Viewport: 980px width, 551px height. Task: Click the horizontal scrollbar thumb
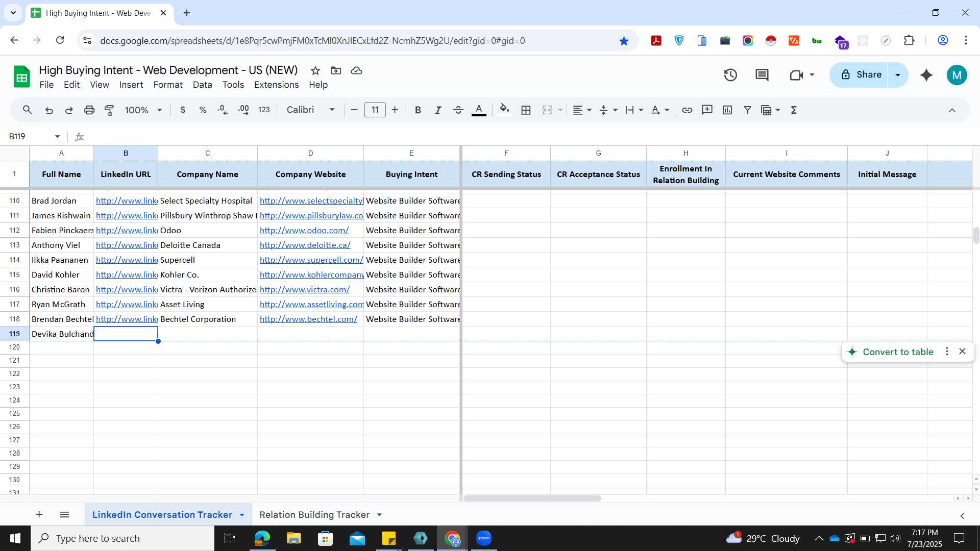[532, 498]
